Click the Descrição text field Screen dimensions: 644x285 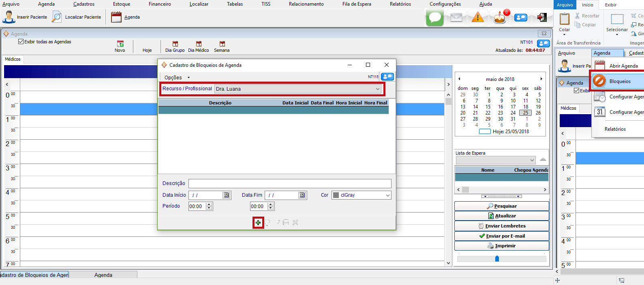tap(289, 183)
